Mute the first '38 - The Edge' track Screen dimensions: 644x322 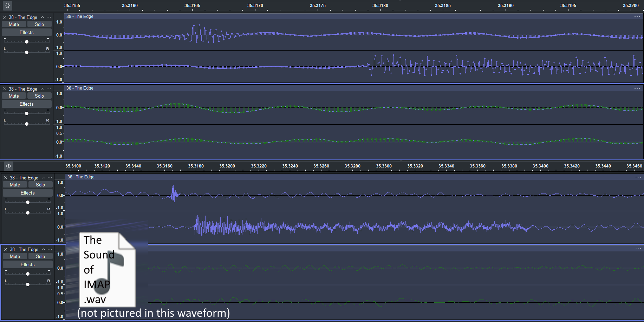tap(14, 24)
